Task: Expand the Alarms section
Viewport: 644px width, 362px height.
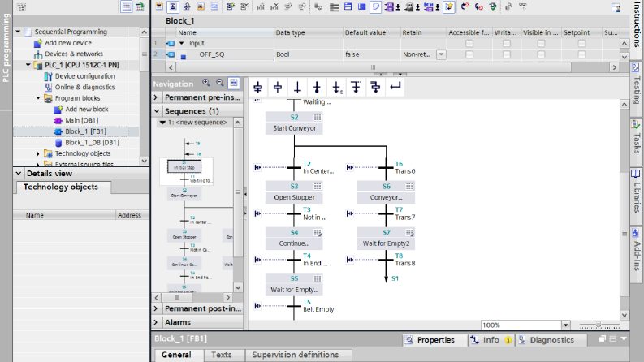Action: 156,322
